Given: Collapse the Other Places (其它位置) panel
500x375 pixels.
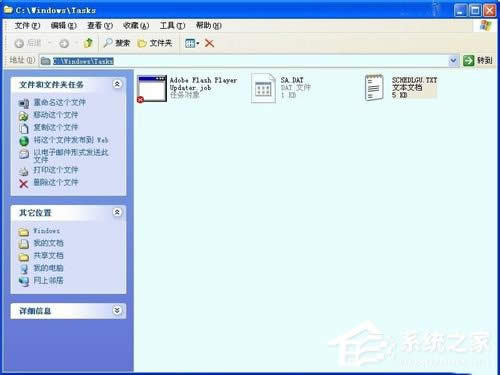Looking at the screenshot, I should coord(117,212).
